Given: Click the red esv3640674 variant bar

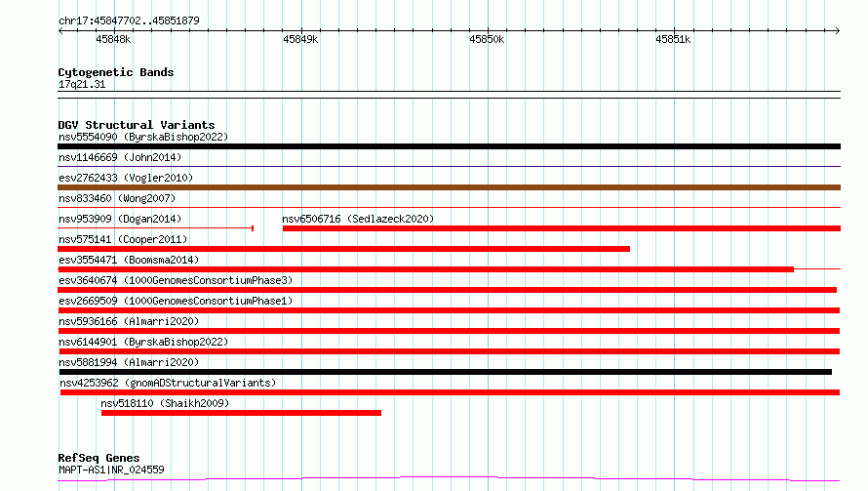Looking at the screenshot, I should pyautogui.click(x=448, y=290).
